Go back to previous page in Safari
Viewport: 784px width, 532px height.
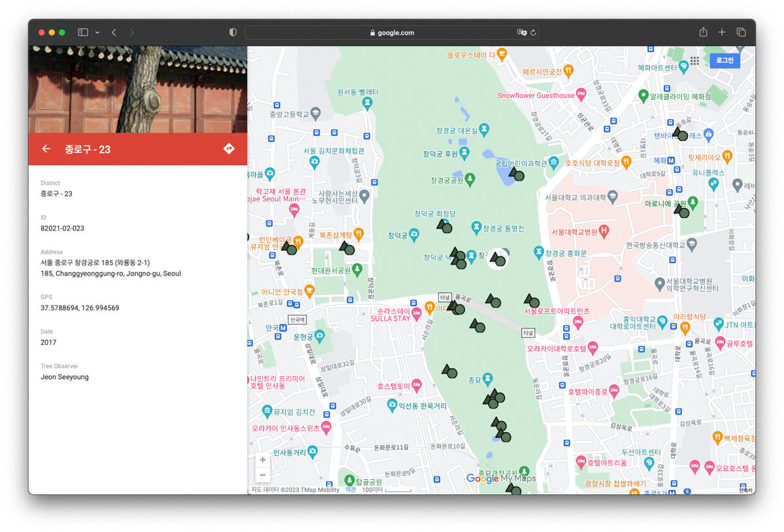(x=114, y=32)
